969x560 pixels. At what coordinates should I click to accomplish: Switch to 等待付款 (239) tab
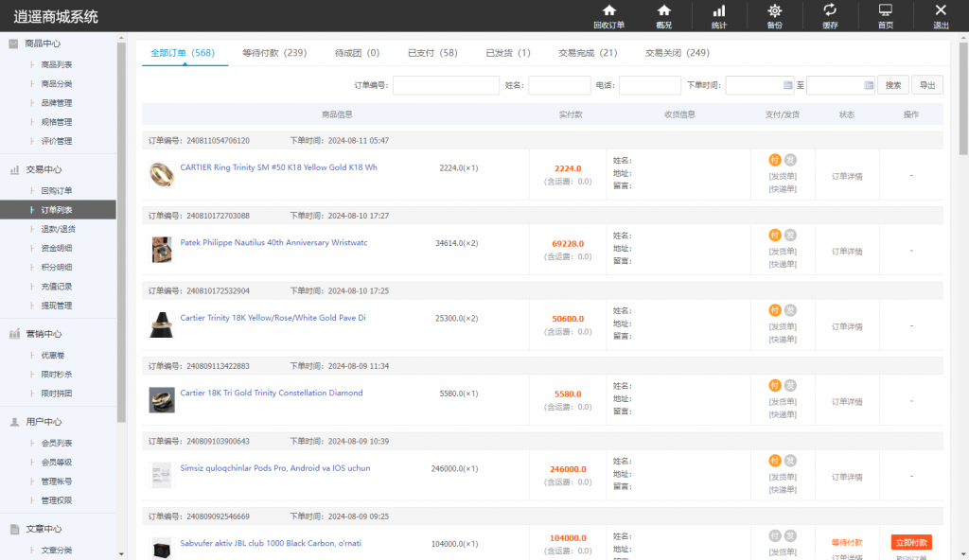coord(274,53)
